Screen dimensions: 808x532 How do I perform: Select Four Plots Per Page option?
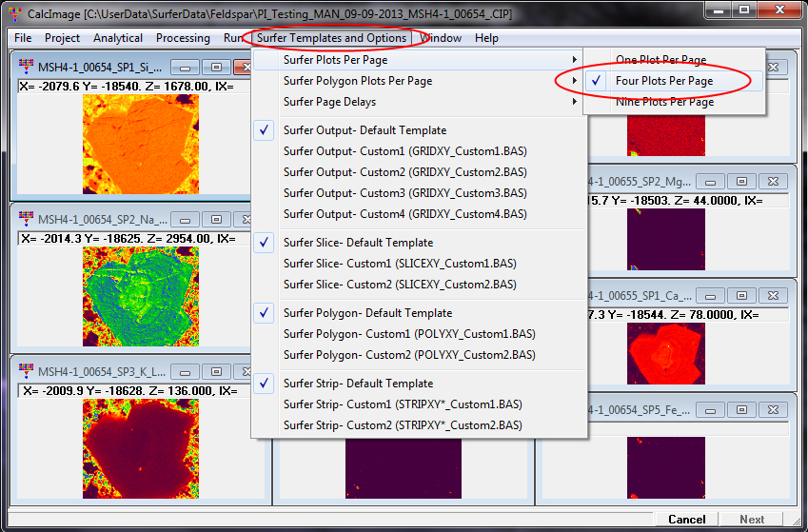click(x=663, y=81)
